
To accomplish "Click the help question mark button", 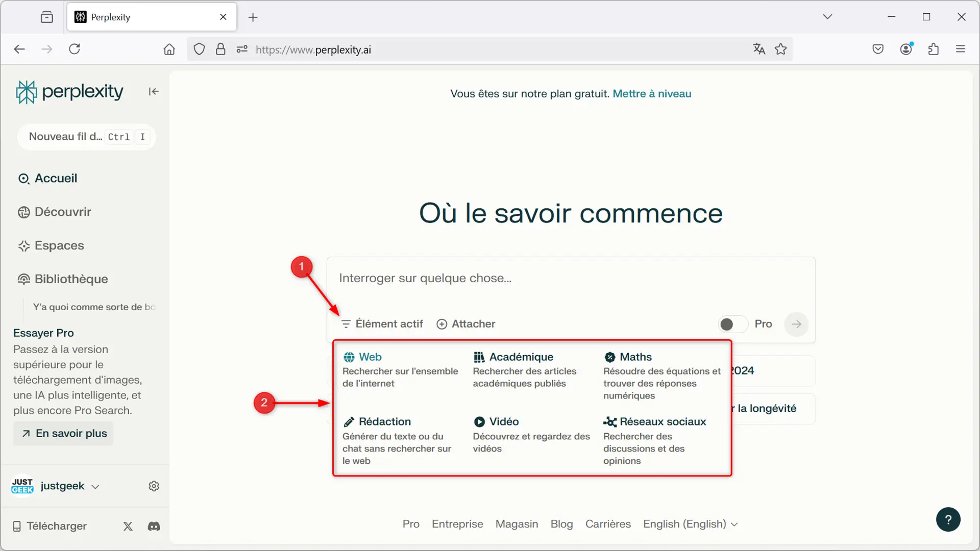I will click(x=948, y=519).
